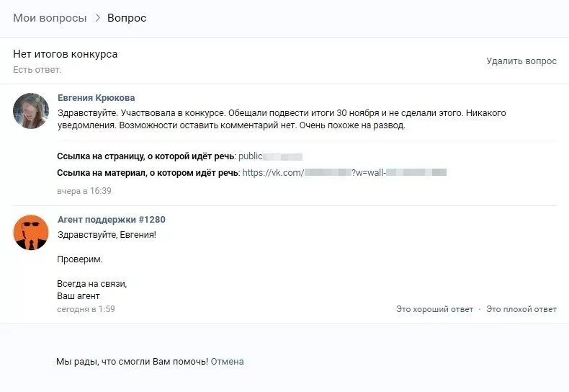The image size is (569, 392).
Task: Click the agent's Проверим reply text
Action: point(79,259)
